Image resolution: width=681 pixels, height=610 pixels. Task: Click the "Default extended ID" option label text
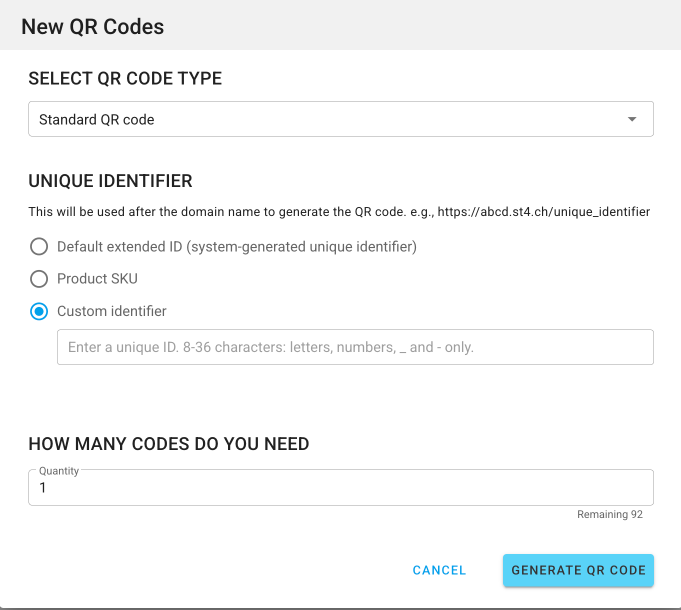pos(236,246)
